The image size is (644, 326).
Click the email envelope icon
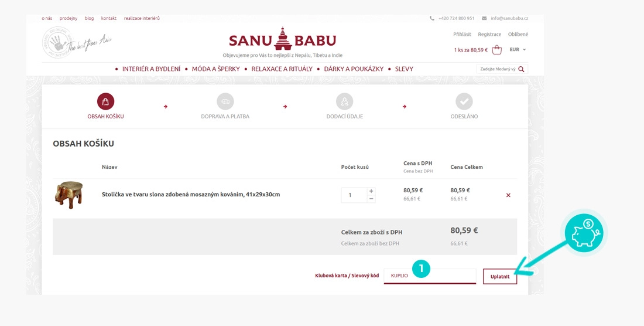pyautogui.click(x=484, y=19)
